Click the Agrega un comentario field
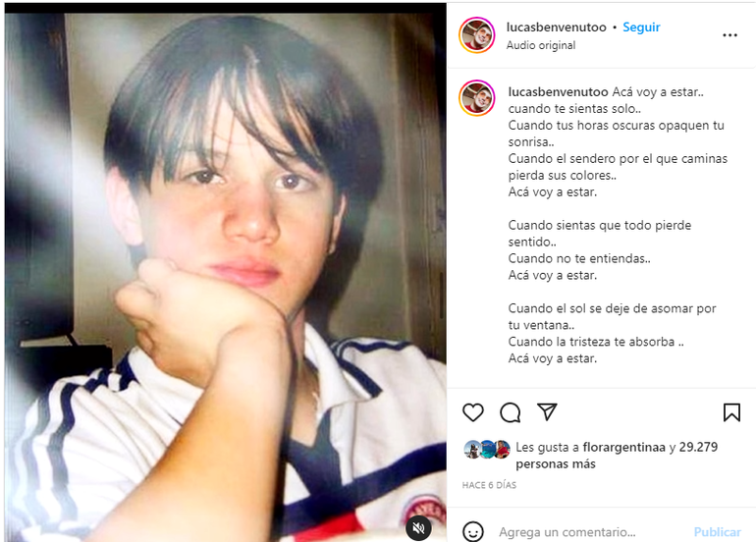 click(x=567, y=532)
